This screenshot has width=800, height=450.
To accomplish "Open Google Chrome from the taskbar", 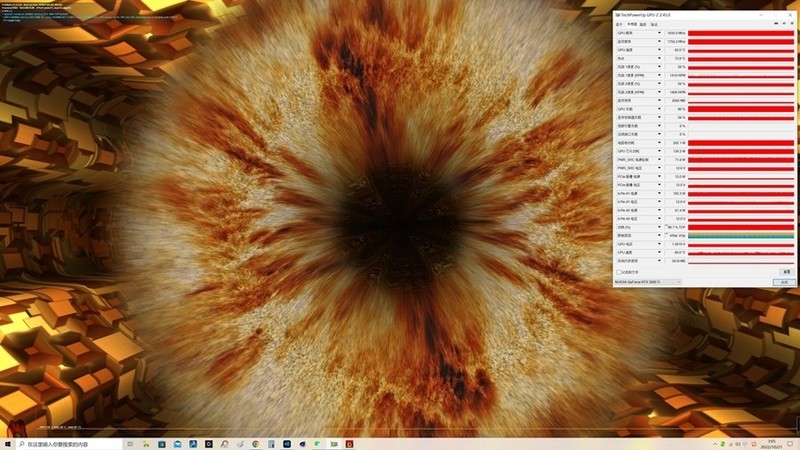I will [x=256, y=444].
